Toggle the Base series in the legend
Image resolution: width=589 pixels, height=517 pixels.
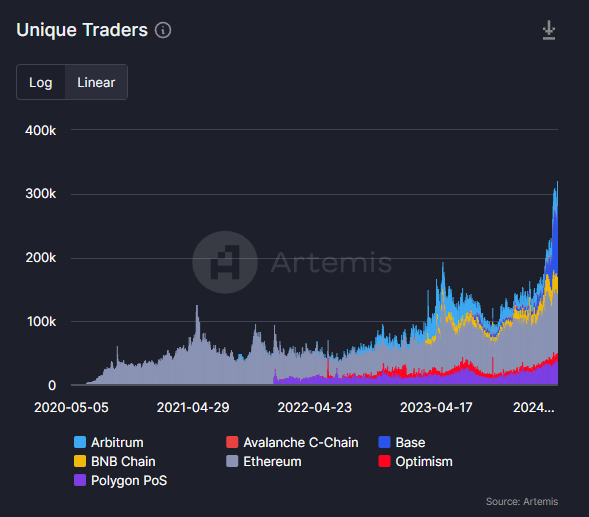[402, 442]
